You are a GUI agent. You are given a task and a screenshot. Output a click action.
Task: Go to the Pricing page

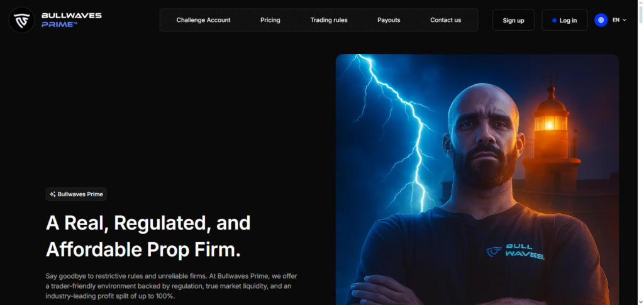coord(270,20)
